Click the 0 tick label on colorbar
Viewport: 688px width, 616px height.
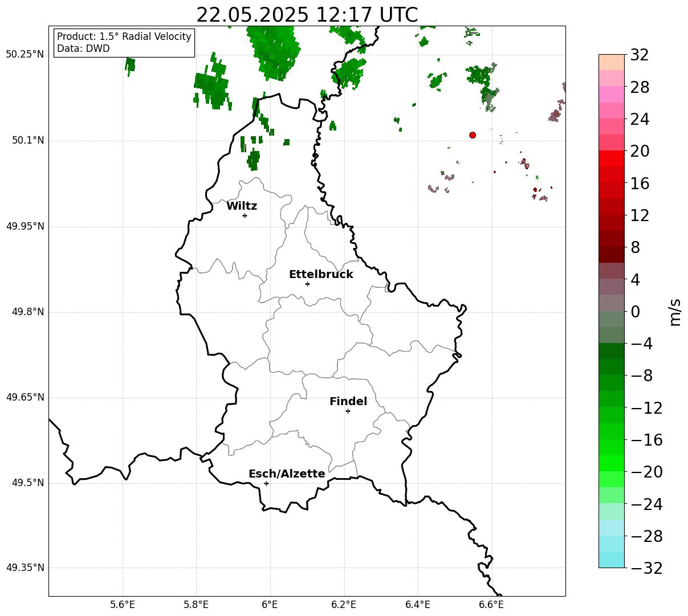tap(635, 312)
